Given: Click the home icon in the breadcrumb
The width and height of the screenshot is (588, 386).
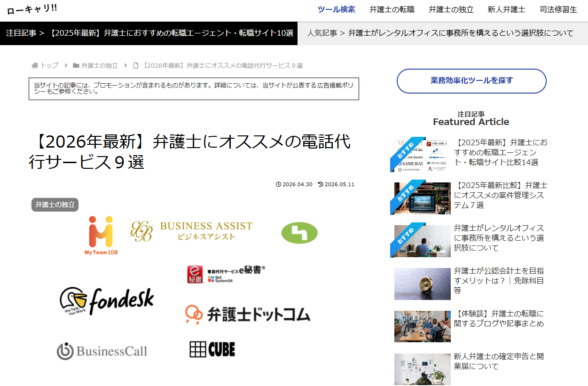Looking at the screenshot, I should tap(35, 65).
